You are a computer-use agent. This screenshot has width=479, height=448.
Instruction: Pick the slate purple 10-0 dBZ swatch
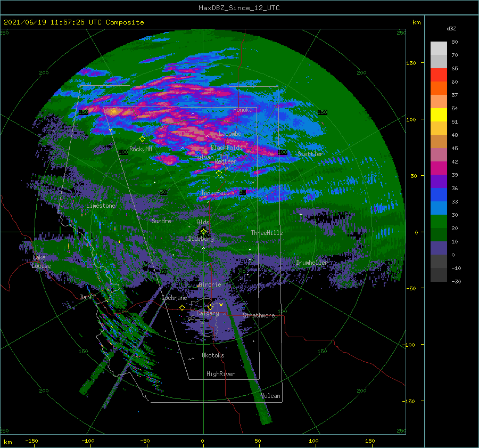439,248
